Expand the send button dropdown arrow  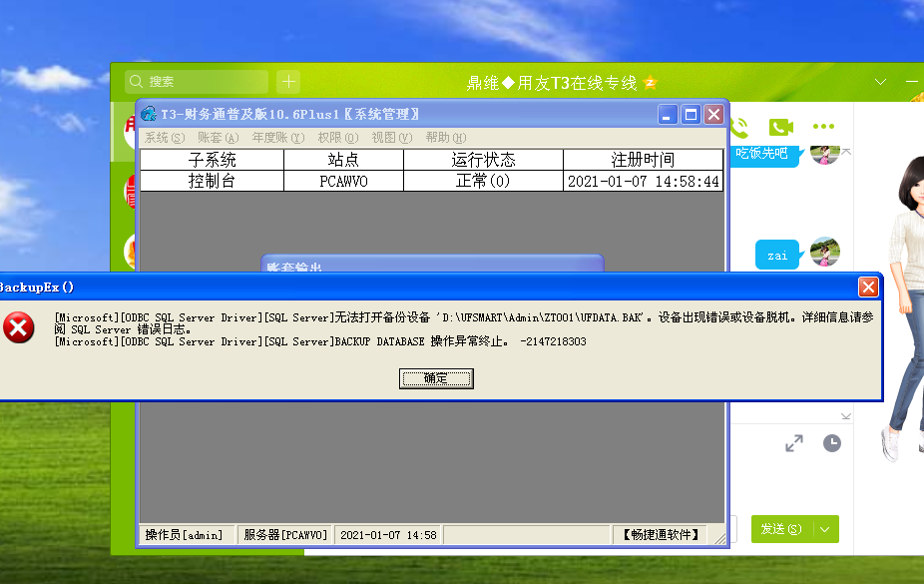tap(825, 529)
